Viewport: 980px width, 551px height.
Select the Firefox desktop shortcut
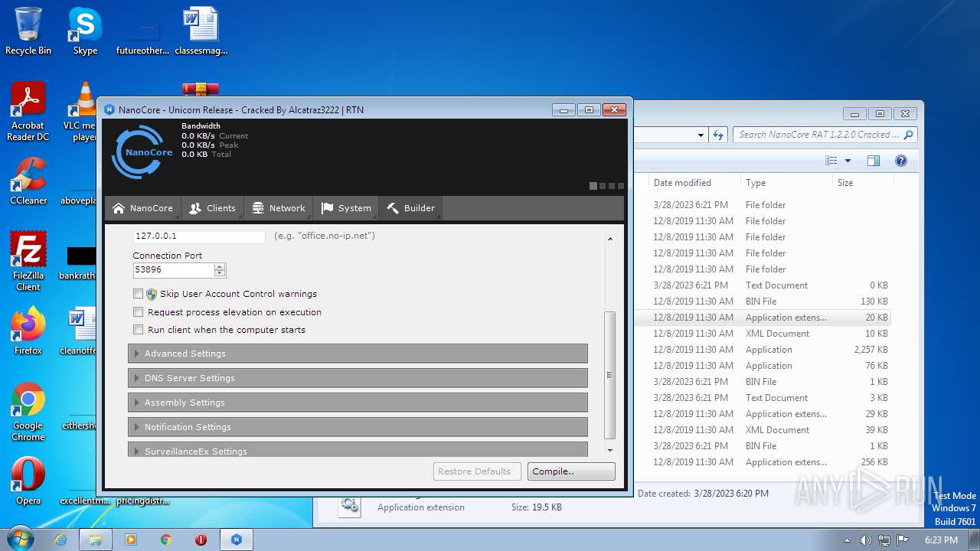point(28,331)
